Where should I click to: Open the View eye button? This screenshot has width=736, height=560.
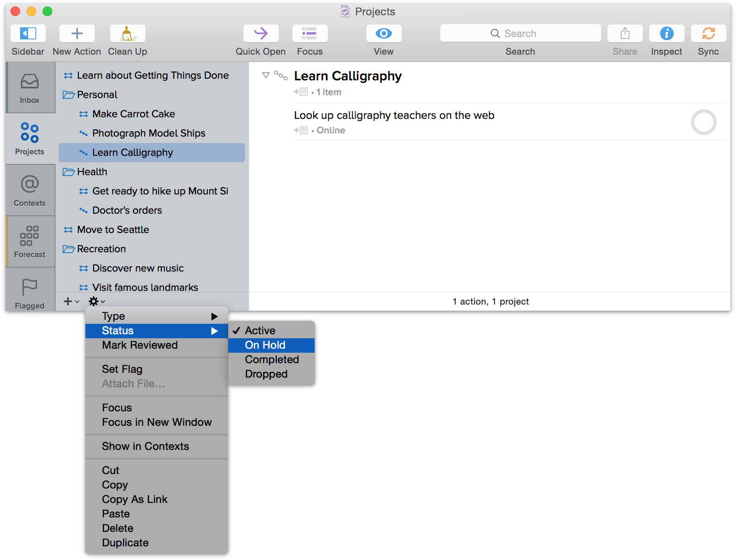coord(384,33)
